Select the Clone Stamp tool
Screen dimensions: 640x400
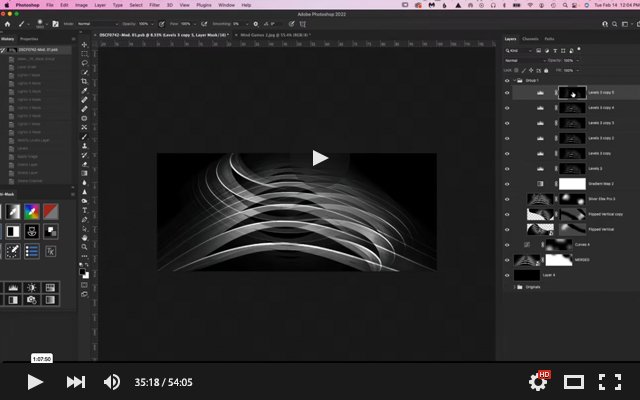[84, 146]
